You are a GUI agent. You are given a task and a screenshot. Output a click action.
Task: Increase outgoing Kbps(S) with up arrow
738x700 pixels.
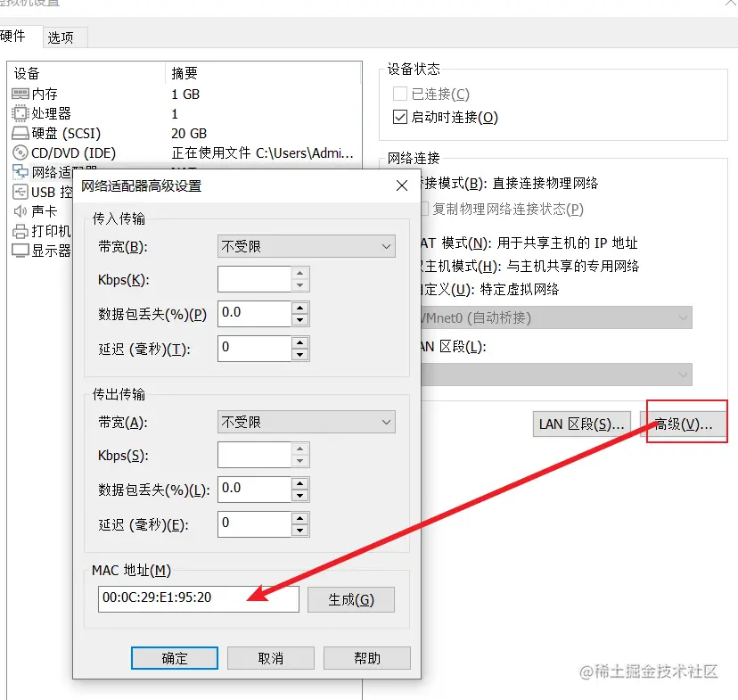299,449
